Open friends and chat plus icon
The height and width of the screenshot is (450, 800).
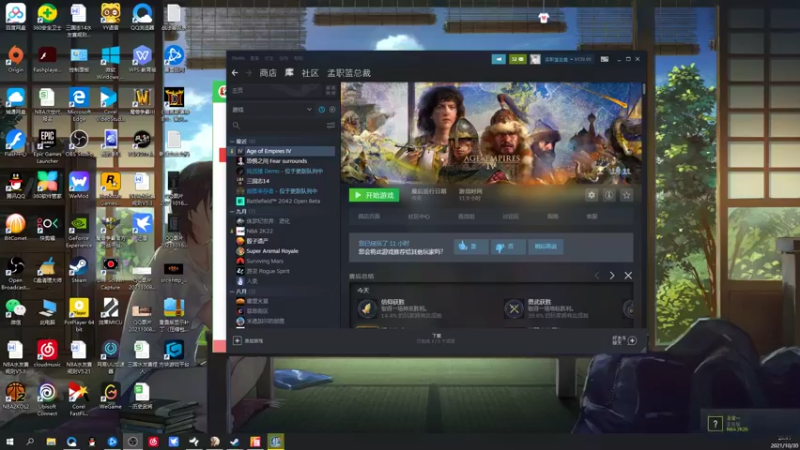tap(632, 340)
